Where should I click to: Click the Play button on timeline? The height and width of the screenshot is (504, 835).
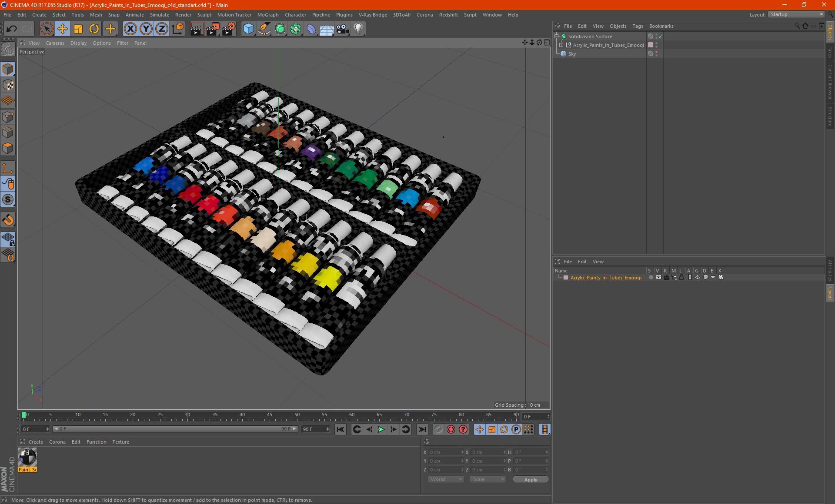click(381, 429)
